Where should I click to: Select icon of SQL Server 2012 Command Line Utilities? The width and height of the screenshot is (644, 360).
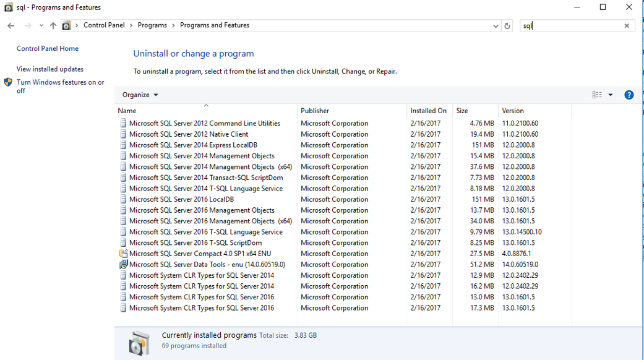pyautogui.click(x=123, y=123)
